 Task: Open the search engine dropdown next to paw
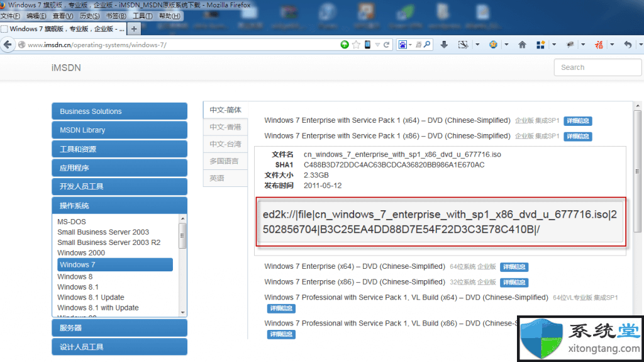click(410, 45)
